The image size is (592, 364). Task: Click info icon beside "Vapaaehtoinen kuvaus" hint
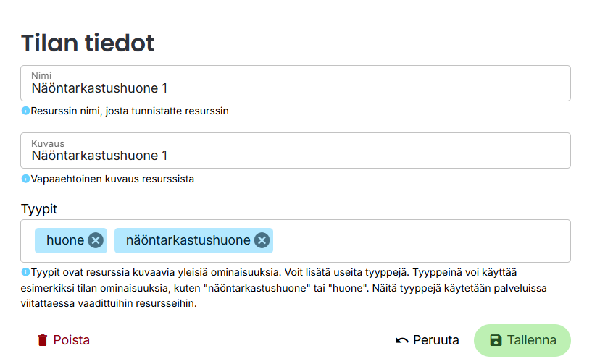point(25,178)
